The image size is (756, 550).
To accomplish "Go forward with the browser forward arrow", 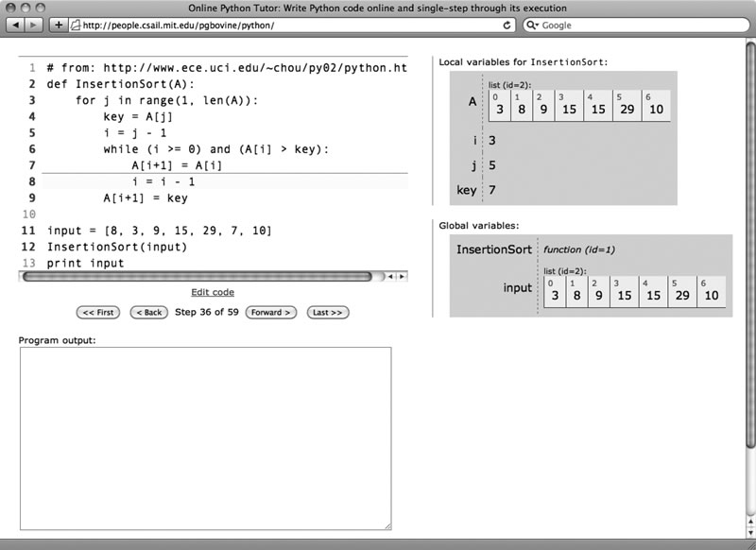I will tap(33, 25).
